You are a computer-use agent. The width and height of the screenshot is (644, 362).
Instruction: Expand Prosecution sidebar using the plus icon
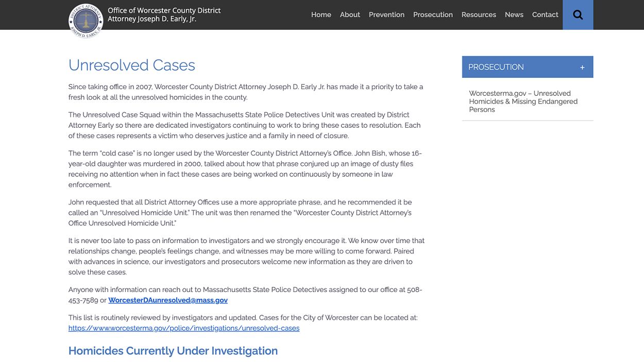point(582,67)
